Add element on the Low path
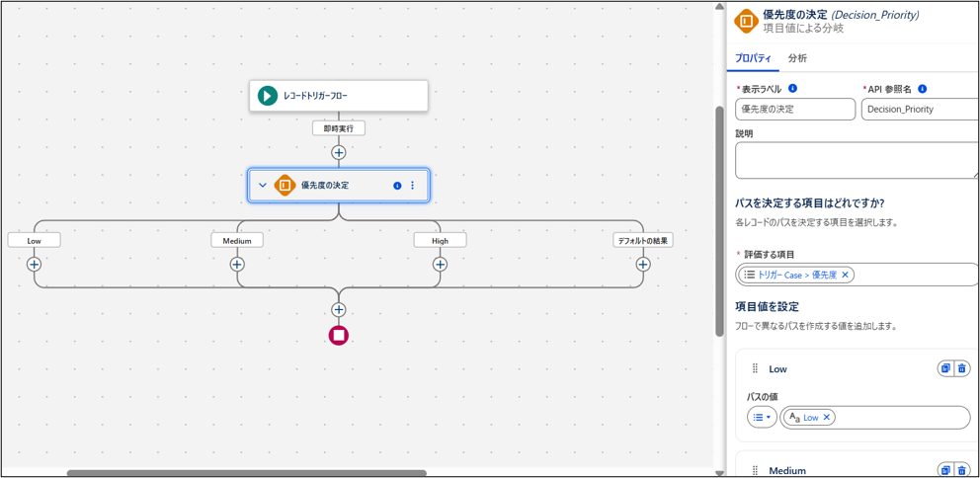980x478 pixels. pos(34,265)
